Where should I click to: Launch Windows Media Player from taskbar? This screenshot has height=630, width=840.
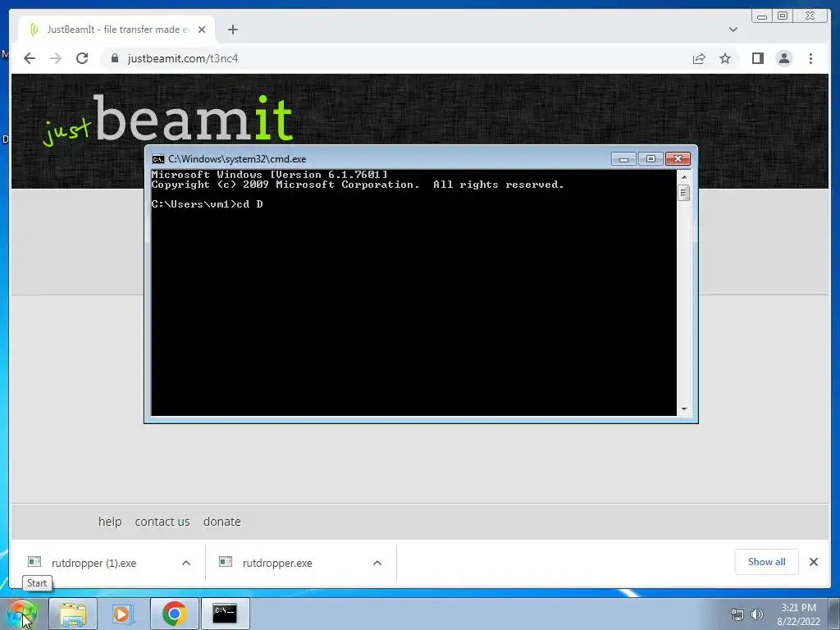(x=122, y=614)
